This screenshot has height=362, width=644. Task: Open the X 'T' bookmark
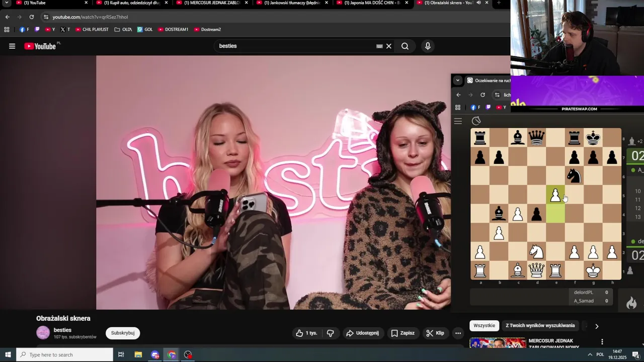click(x=65, y=30)
